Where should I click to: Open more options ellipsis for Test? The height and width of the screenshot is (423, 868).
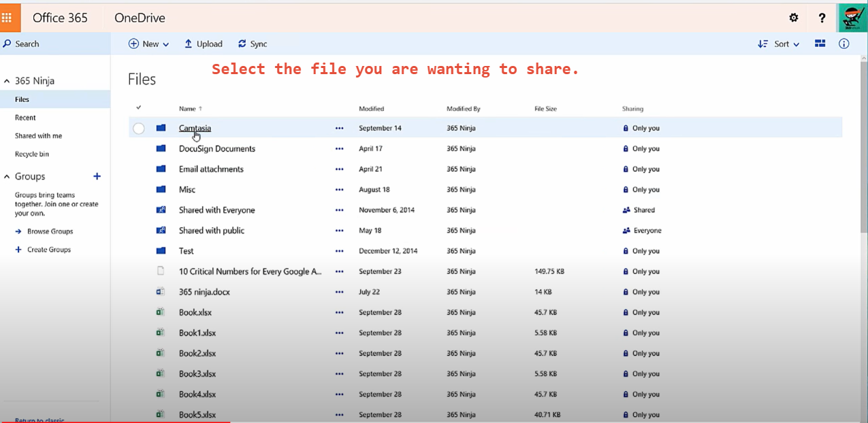pos(339,251)
